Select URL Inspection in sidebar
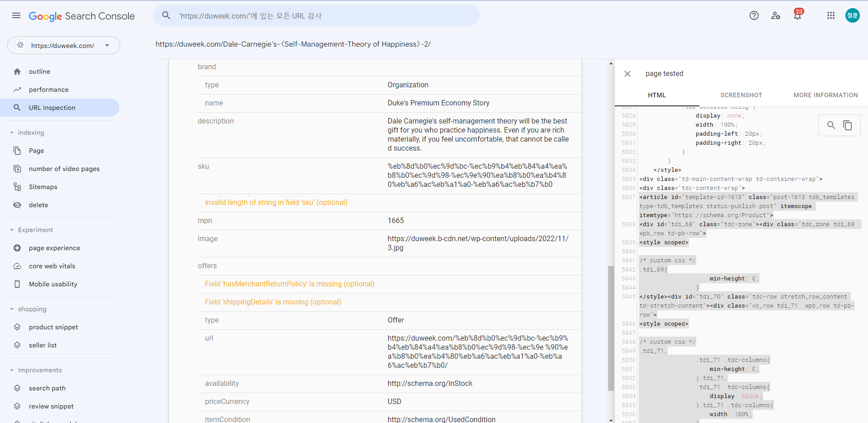868x423 pixels. 60,108
